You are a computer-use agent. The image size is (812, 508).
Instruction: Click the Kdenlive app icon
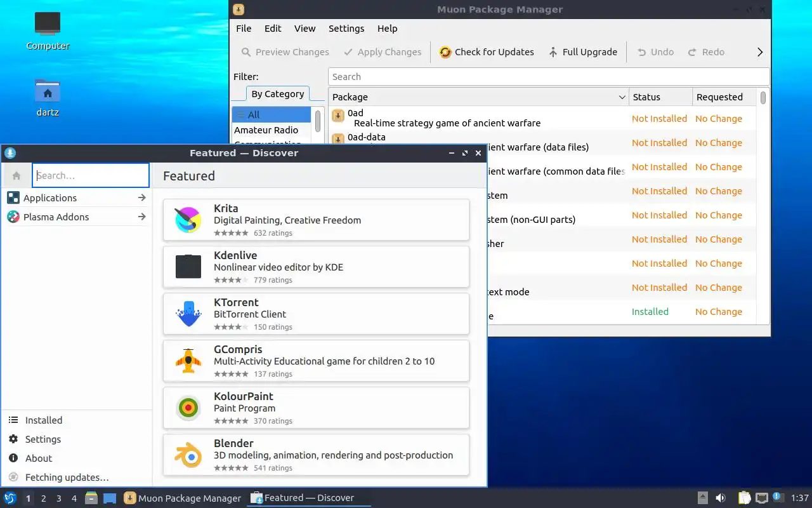tap(188, 267)
